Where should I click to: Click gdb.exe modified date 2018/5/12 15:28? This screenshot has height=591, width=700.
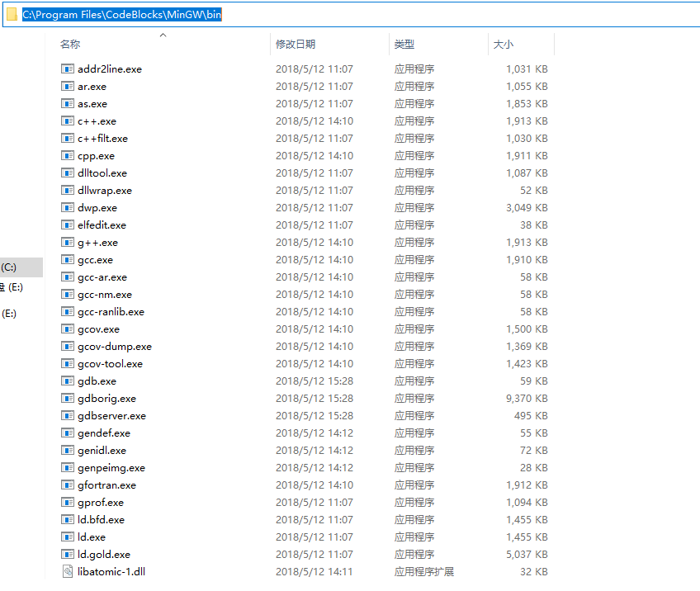315,381
